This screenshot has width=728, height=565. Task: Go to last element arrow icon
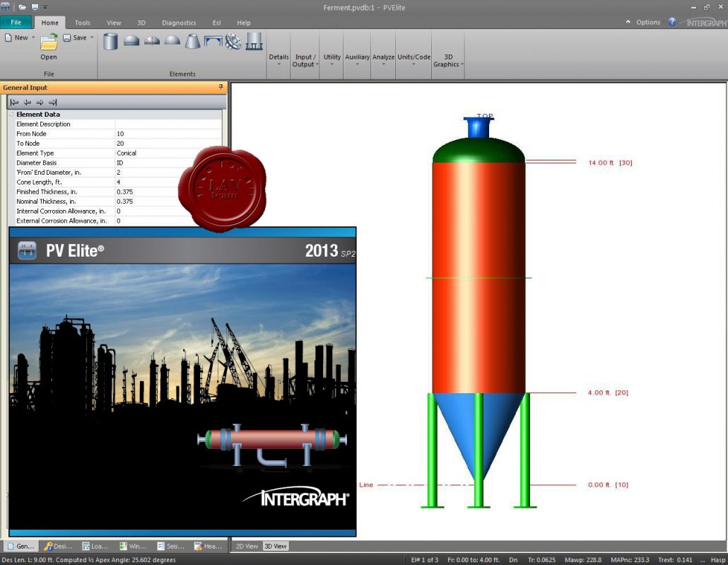(x=52, y=102)
